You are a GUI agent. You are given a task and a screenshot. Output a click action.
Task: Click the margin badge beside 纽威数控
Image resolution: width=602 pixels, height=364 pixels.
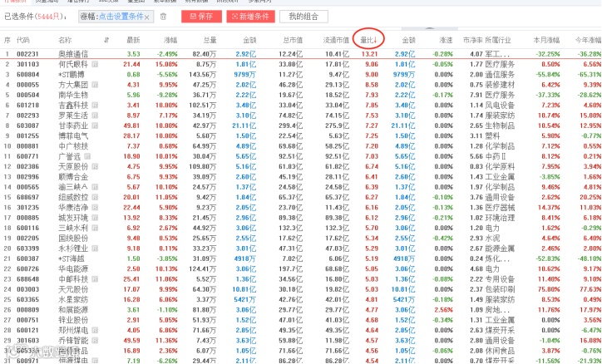pos(95,197)
